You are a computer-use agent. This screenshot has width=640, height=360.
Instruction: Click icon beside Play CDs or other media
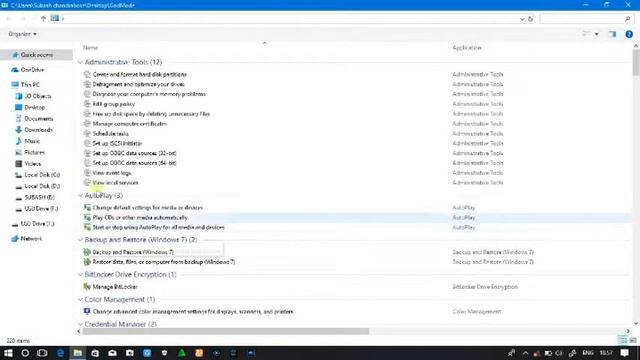pyautogui.click(x=87, y=218)
